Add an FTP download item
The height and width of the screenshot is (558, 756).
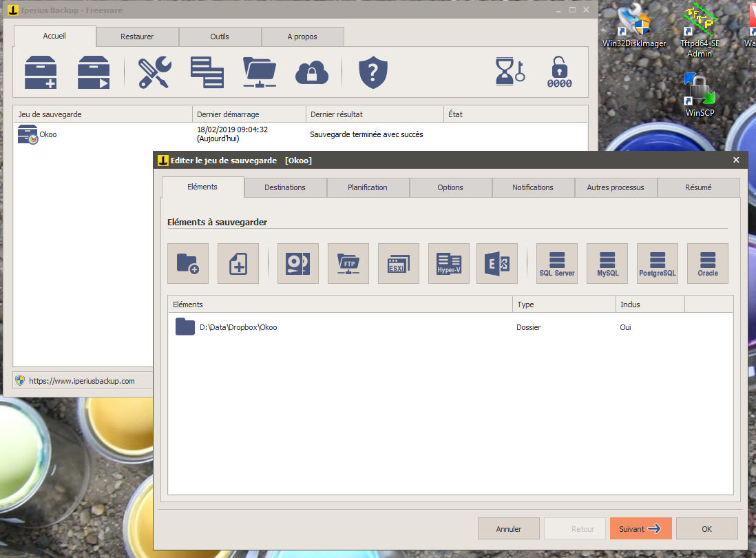pos(348,263)
